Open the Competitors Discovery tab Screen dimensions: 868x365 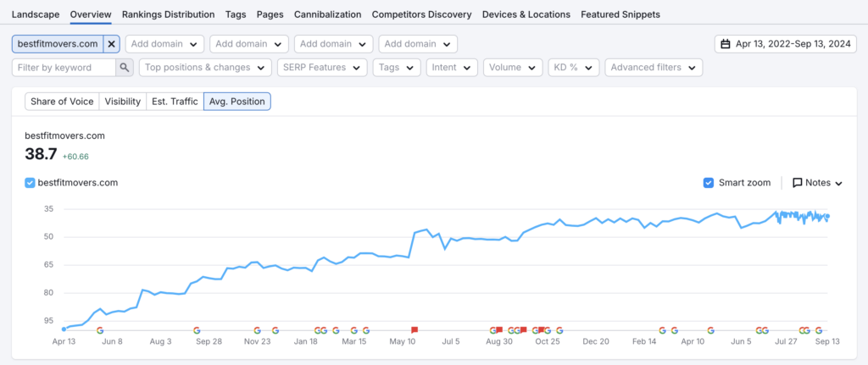[421, 14]
